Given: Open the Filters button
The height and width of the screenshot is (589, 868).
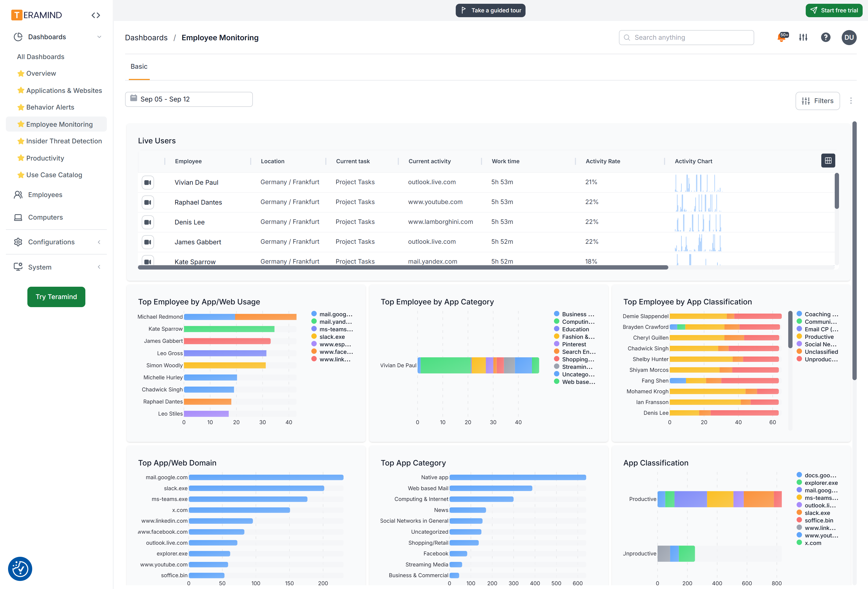Looking at the screenshot, I should tap(817, 101).
